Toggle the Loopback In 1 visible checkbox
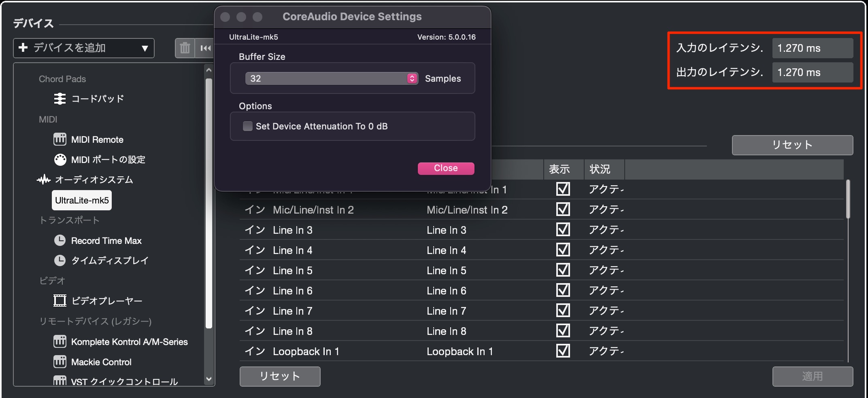 tap(563, 351)
